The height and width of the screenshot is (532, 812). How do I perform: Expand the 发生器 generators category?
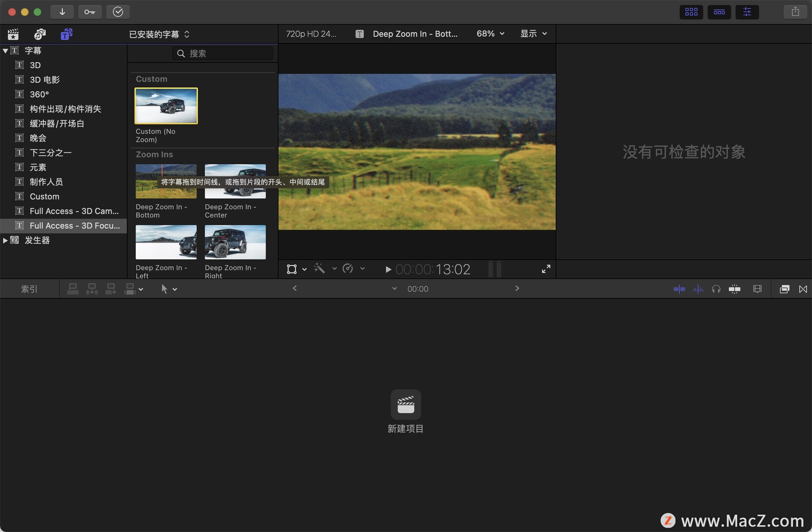click(5, 240)
